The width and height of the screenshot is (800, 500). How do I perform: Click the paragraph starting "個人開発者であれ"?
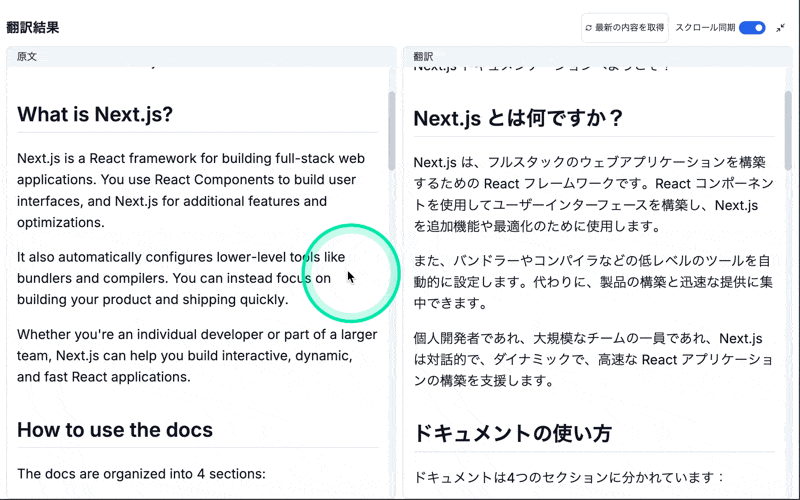pos(594,360)
